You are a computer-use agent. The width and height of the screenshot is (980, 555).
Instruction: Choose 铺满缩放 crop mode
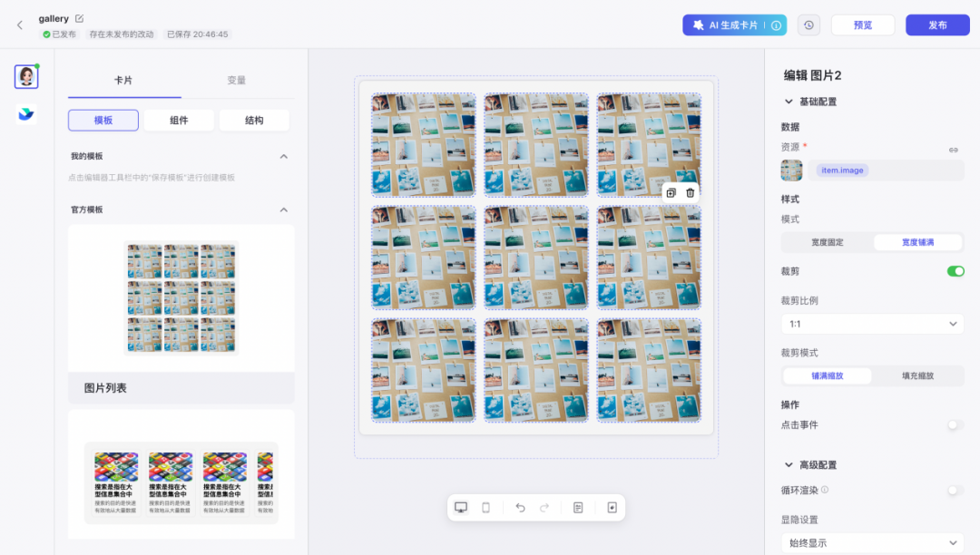pos(827,375)
